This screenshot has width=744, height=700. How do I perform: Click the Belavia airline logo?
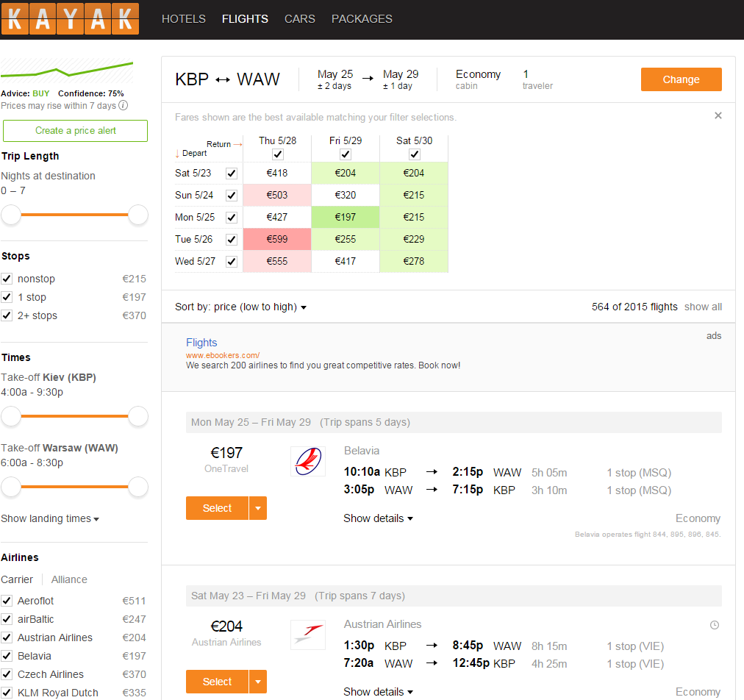point(308,461)
